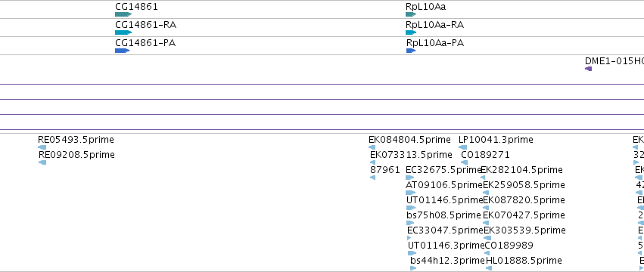Select the RE05493.5prime EST arrow
The image size is (644, 272).
pyautogui.click(x=42, y=147)
